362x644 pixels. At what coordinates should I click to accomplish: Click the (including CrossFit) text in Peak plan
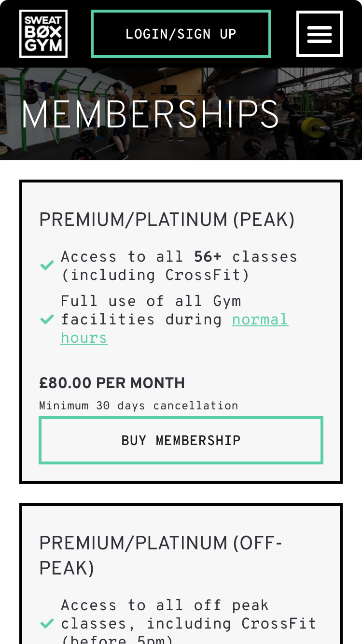point(155,275)
